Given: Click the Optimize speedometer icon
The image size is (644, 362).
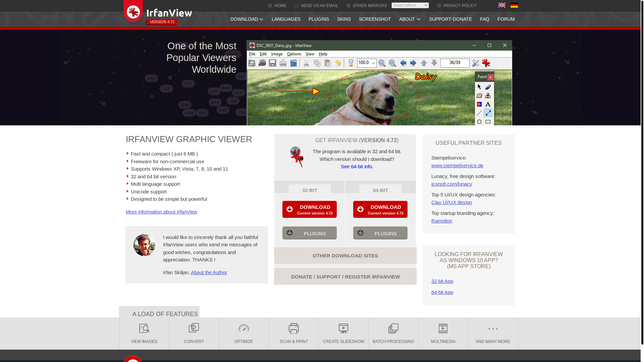Looking at the screenshot, I should [244, 328].
